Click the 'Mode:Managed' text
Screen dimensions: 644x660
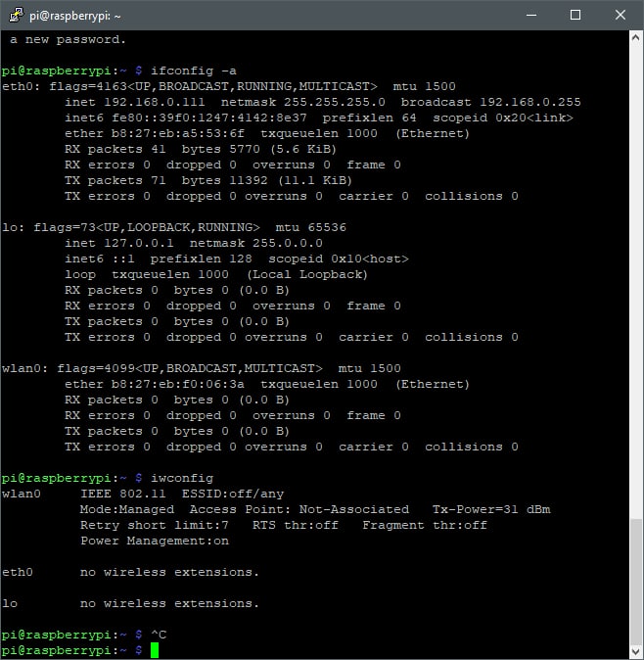(x=127, y=509)
